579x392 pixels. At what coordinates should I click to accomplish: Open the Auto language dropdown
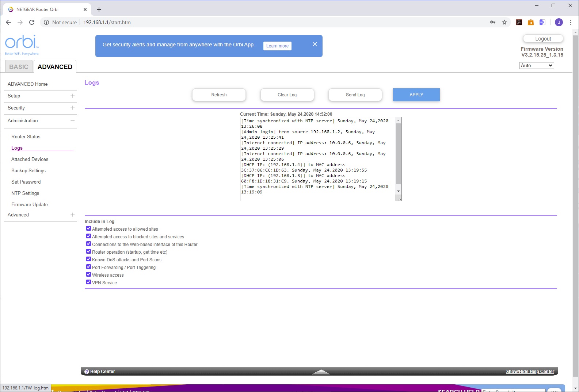(x=536, y=65)
